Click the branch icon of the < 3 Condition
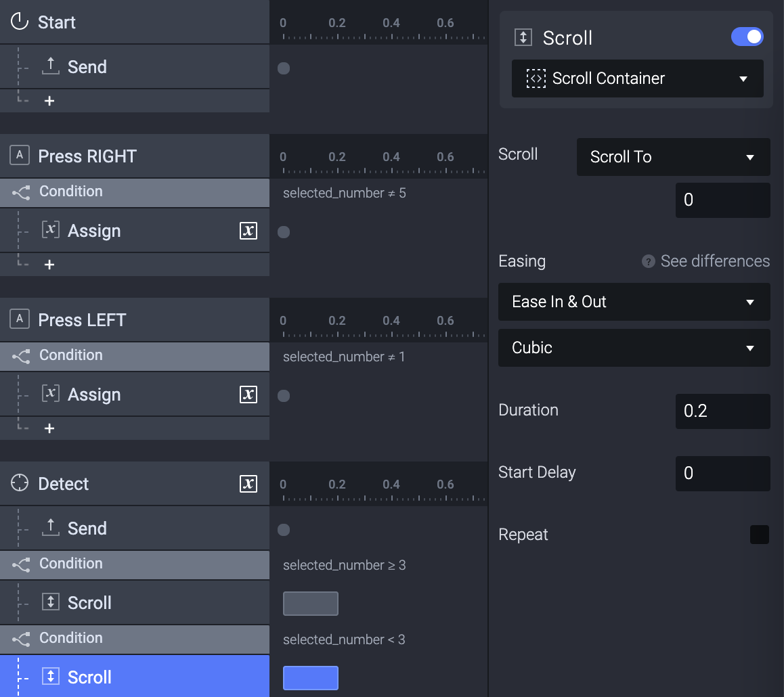 21,639
